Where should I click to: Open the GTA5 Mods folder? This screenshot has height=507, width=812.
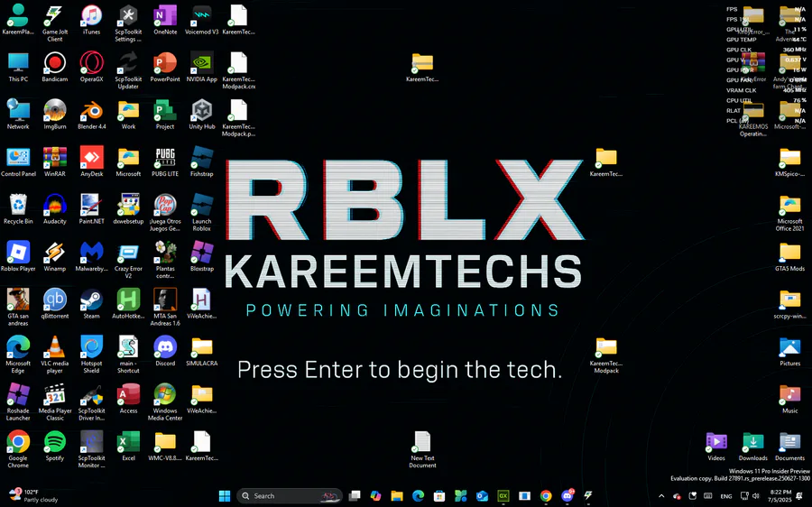(789, 257)
